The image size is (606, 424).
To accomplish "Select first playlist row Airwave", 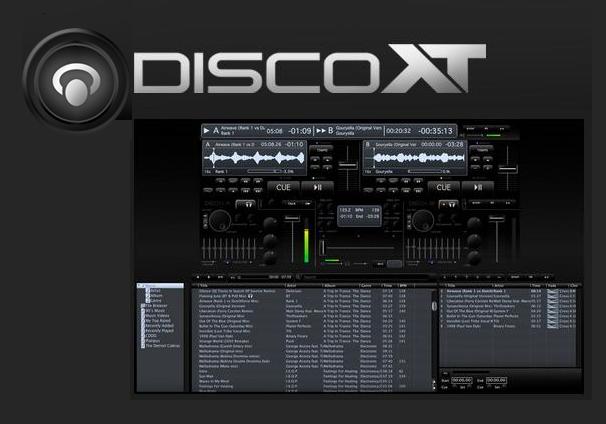I will (509, 291).
